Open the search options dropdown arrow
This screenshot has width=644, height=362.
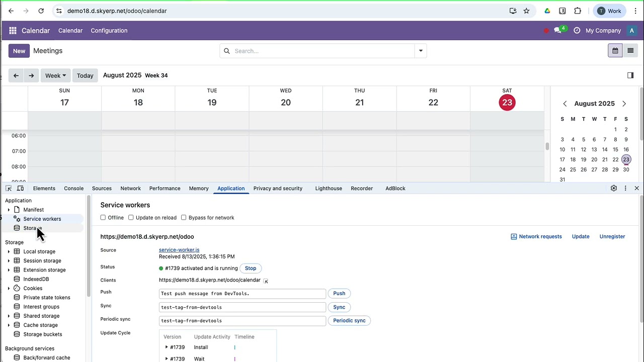pos(421,51)
